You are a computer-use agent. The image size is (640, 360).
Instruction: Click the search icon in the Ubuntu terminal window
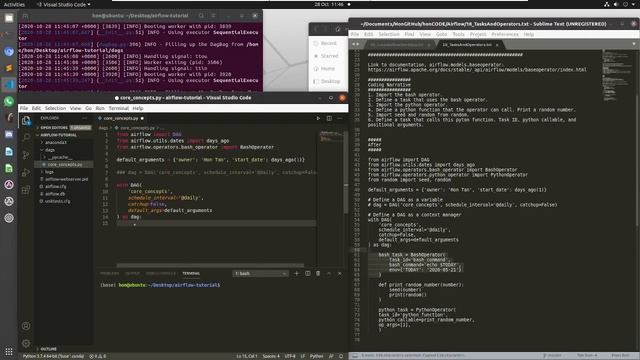pos(201,16)
